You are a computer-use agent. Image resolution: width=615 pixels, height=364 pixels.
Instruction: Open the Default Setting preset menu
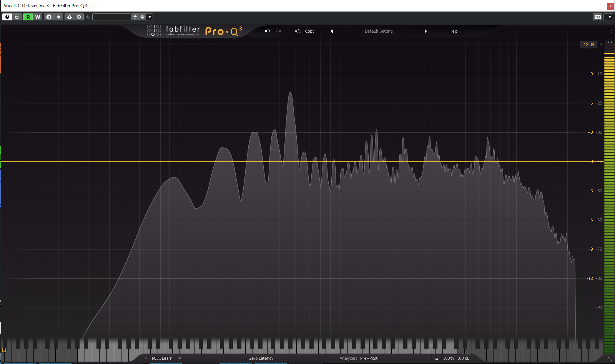379,31
